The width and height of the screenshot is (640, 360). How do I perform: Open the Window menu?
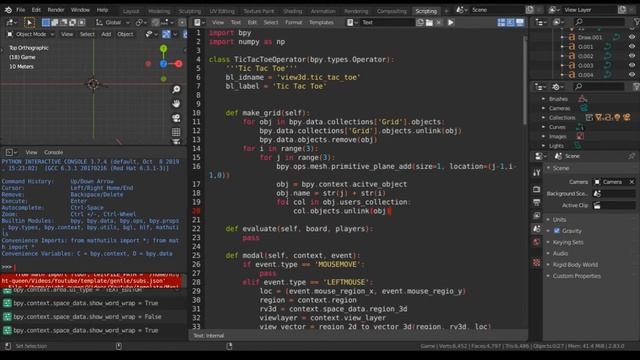[x=80, y=10]
